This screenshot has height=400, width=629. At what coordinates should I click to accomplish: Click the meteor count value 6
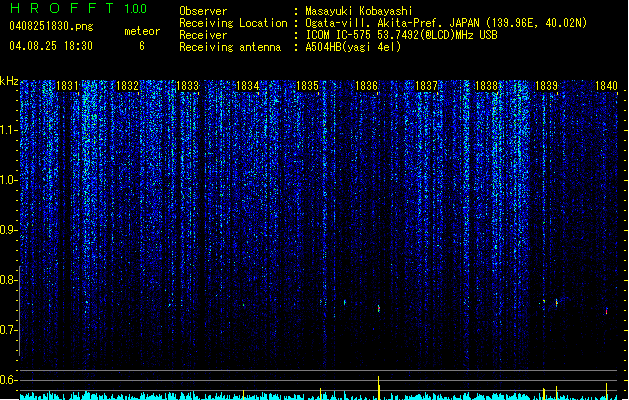(x=142, y=46)
